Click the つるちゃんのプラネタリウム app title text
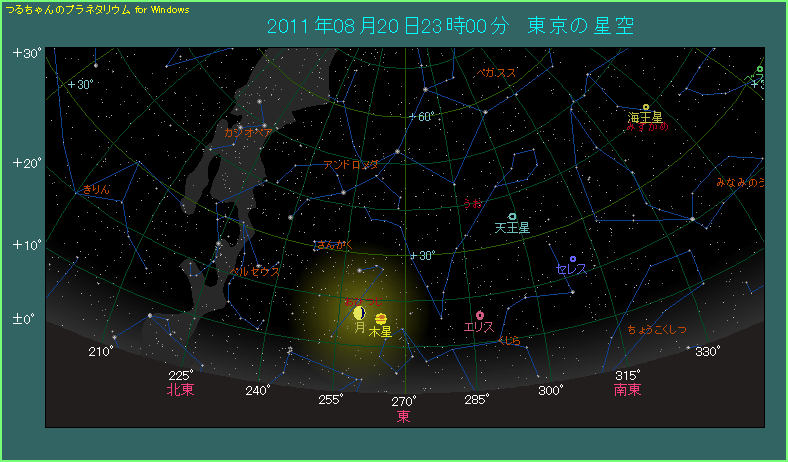The image size is (788, 462). click(98, 8)
